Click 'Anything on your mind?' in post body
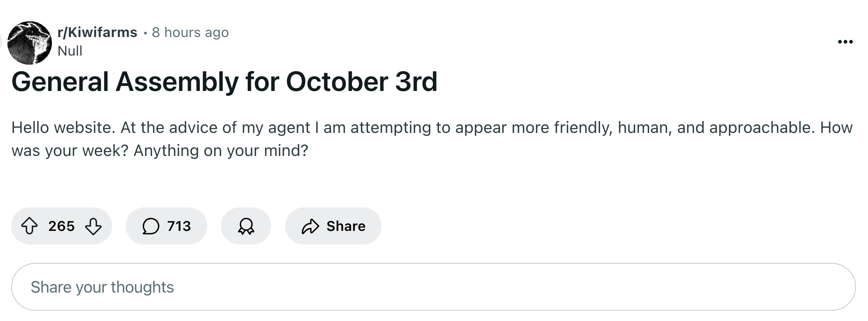The width and height of the screenshot is (868, 321). (221, 151)
